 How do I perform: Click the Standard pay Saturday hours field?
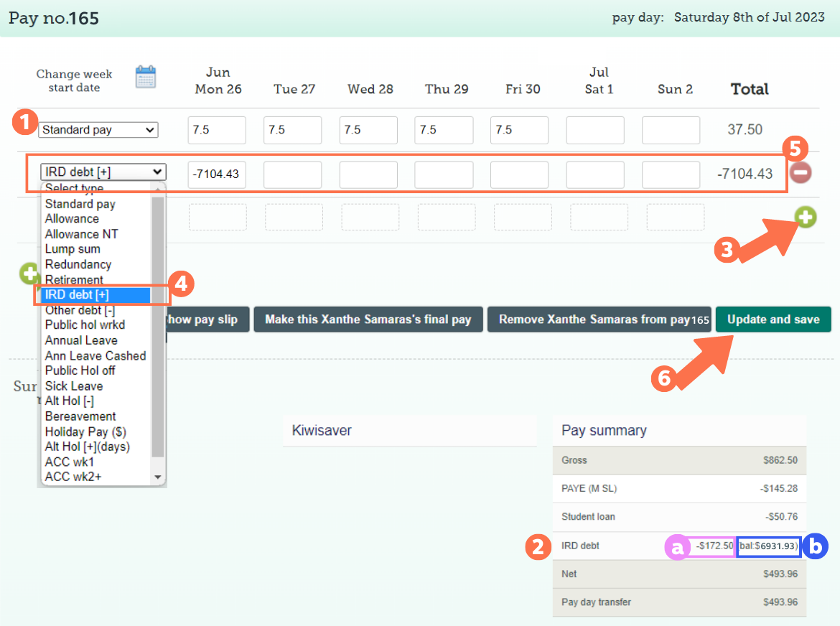[x=594, y=131]
